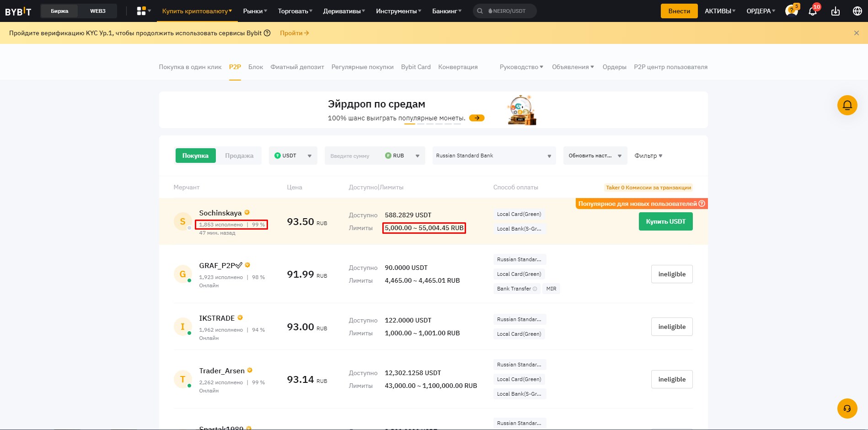The height and width of the screenshot is (430, 868).
Task: Open the Инструменты menu
Action: click(x=399, y=11)
